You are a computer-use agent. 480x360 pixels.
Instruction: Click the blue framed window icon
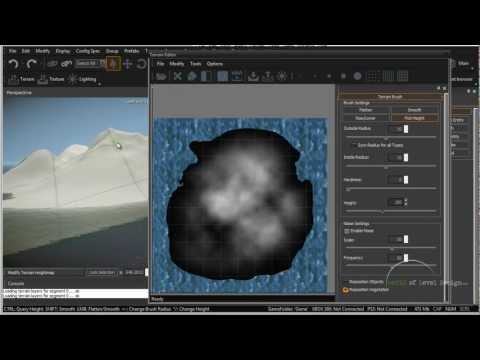coord(237,76)
